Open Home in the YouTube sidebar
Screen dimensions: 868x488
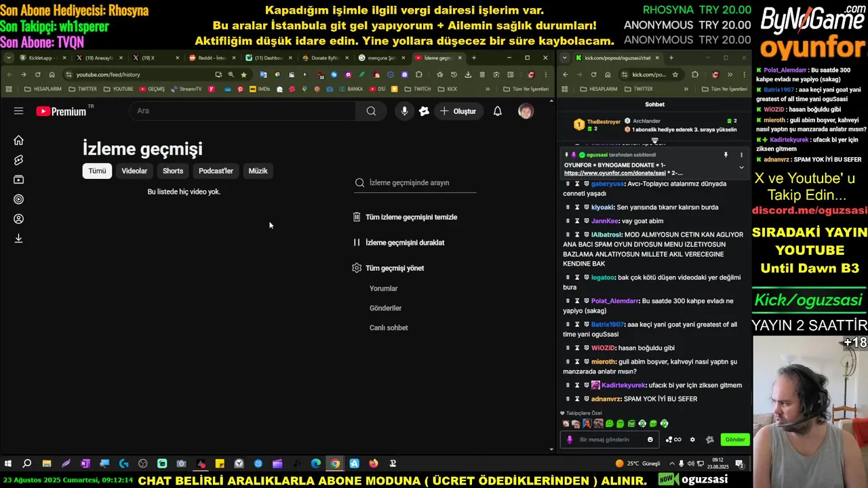point(18,140)
